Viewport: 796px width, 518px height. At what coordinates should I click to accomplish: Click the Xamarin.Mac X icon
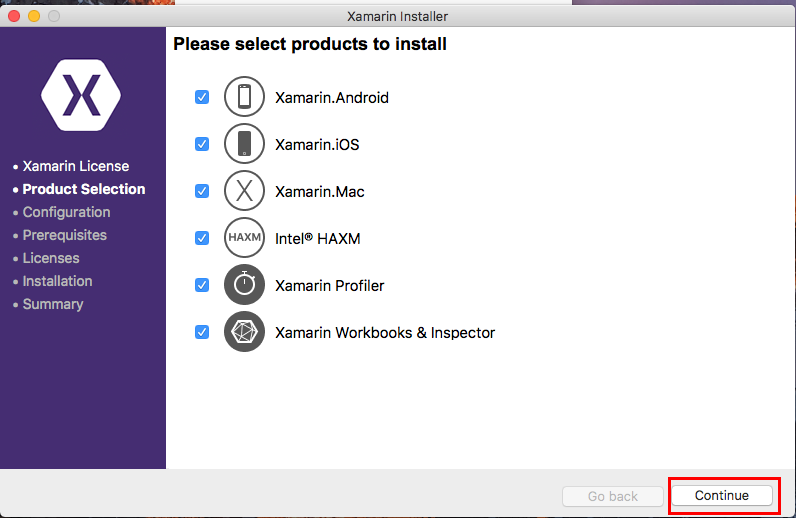pyautogui.click(x=244, y=191)
